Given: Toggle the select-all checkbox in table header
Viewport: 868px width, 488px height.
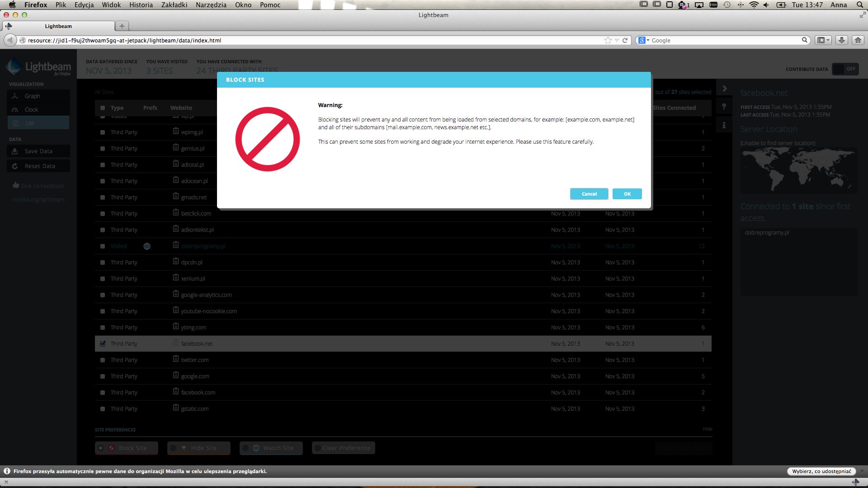Looking at the screenshot, I should point(103,108).
